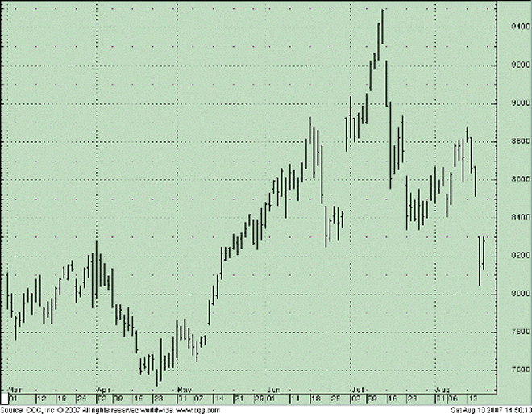Click the www.cqg.com link in the source line
This screenshot has width=532, height=414.
pyautogui.click(x=198, y=410)
